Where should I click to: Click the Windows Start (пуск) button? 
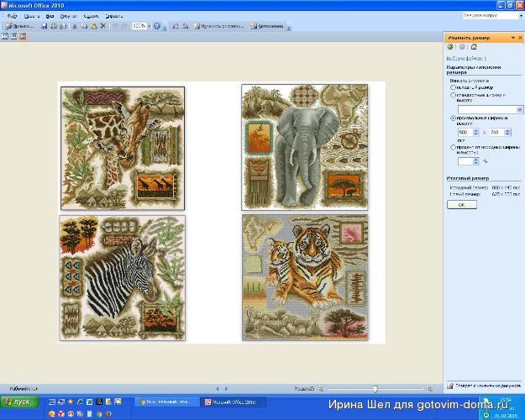20,402
